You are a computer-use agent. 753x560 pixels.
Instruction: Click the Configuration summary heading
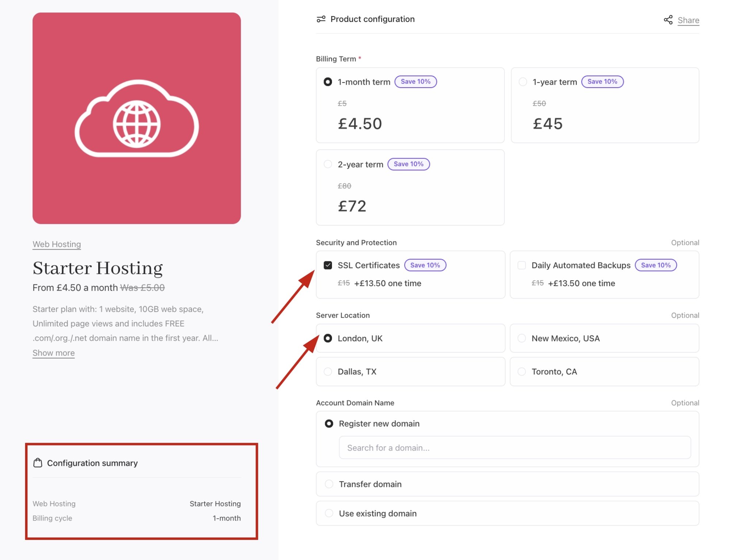pyautogui.click(x=92, y=463)
